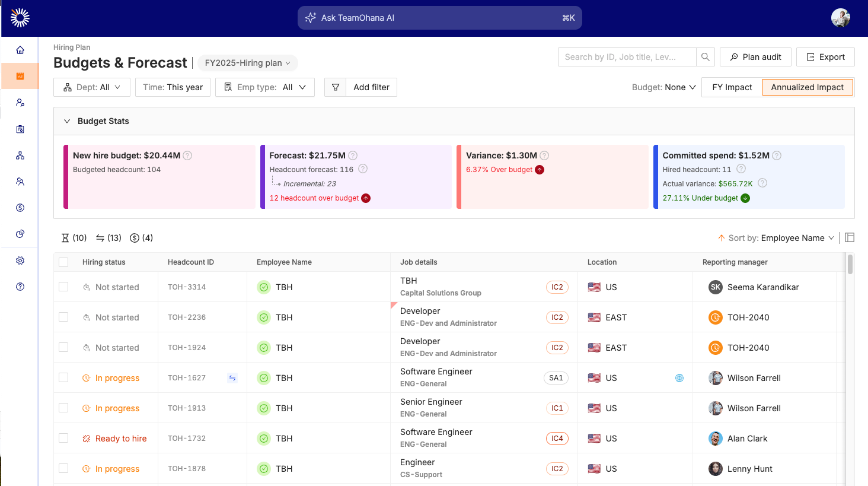Open the column configuration icon beside Sort by
This screenshot has width=868, height=486.
point(850,237)
